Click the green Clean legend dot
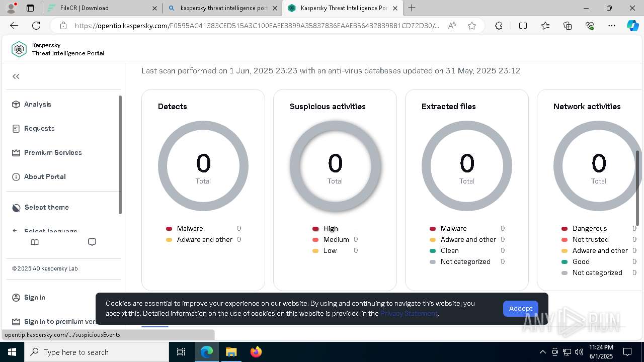This screenshot has width=644, height=362. pyautogui.click(x=433, y=251)
